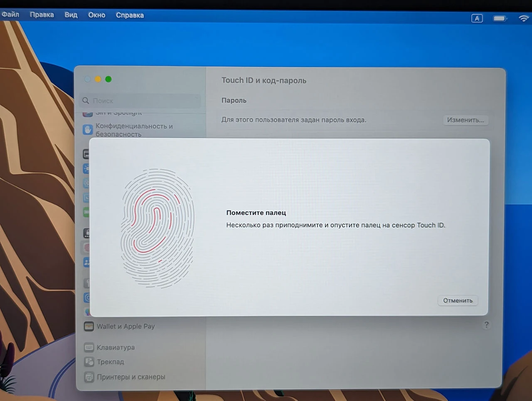Click the 'Touch ID и код-пароль' title
Screen dimensions: 532x401
click(264, 80)
